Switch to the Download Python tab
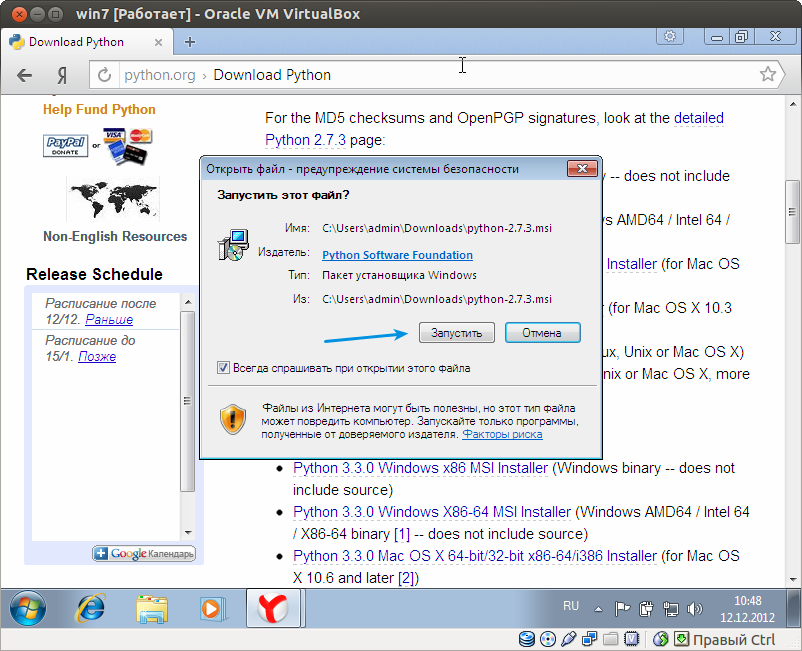802x651 pixels. (x=86, y=42)
